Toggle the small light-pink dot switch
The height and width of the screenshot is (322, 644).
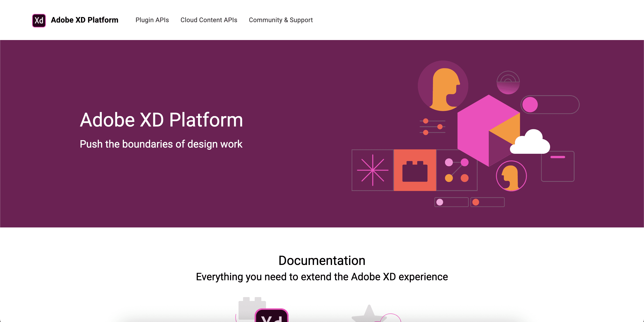click(451, 202)
